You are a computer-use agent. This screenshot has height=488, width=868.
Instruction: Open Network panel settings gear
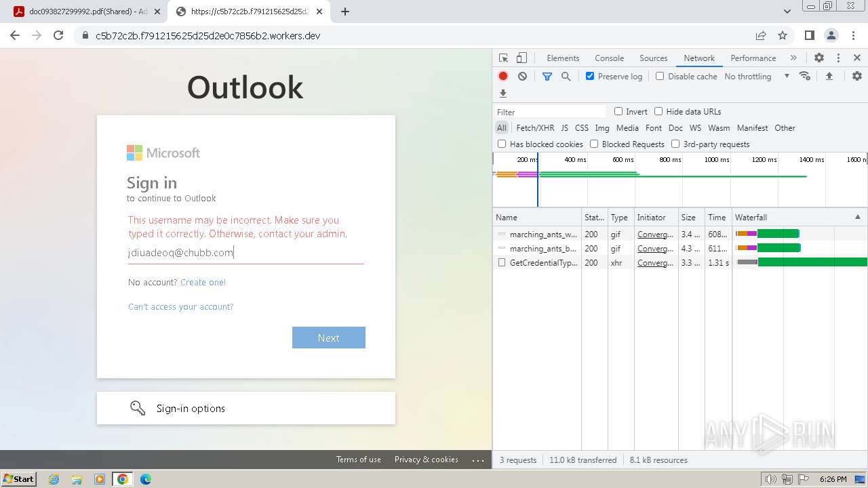857,77
